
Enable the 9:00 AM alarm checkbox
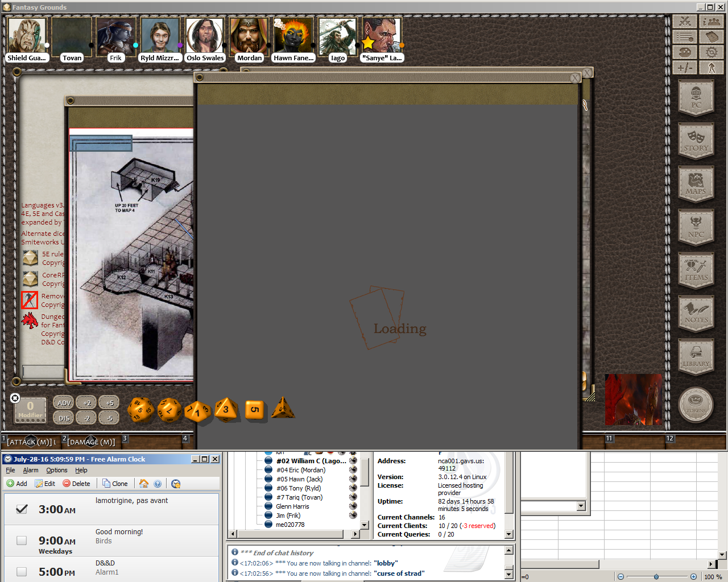point(22,541)
